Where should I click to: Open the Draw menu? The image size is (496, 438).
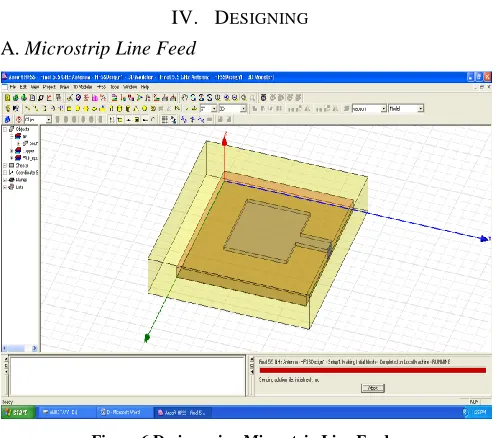click(x=64, y=87)
